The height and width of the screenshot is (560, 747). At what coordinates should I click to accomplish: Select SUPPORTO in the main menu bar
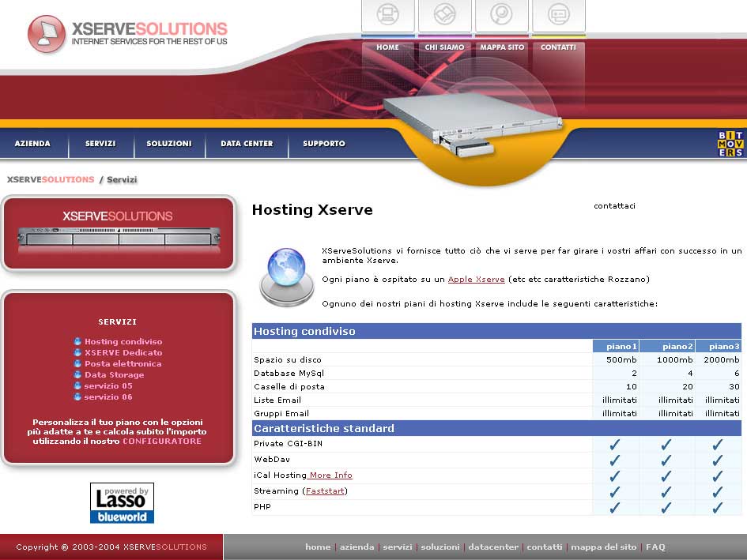pyautogui.click(x=324, y=143)
